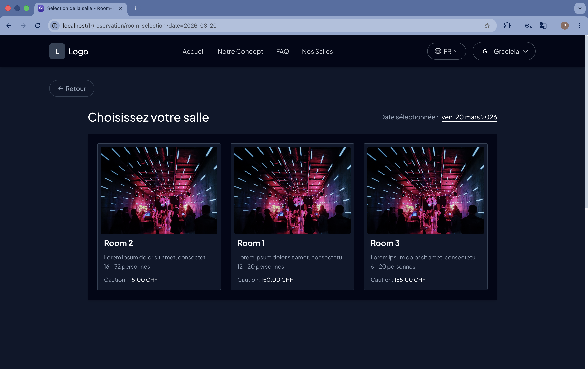Click the back arrow in the browser
This screenshot has height=369, width=588.
tap(9, 25)
